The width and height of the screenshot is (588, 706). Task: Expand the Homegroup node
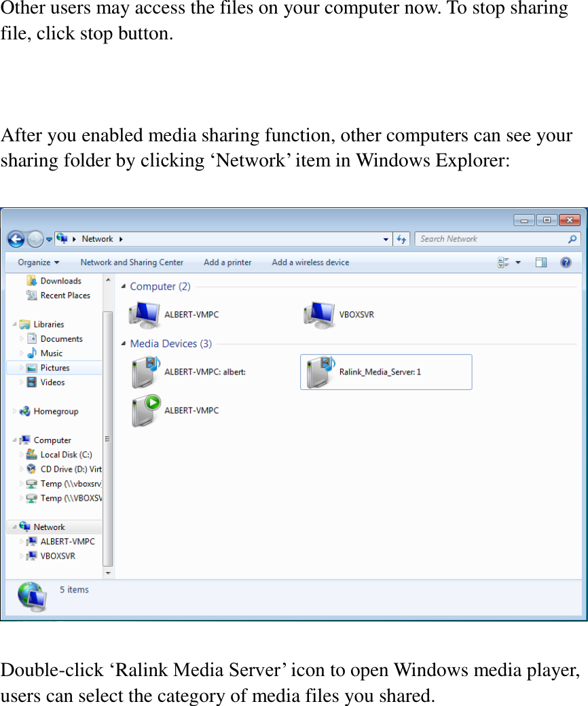(x=14, y=410)
